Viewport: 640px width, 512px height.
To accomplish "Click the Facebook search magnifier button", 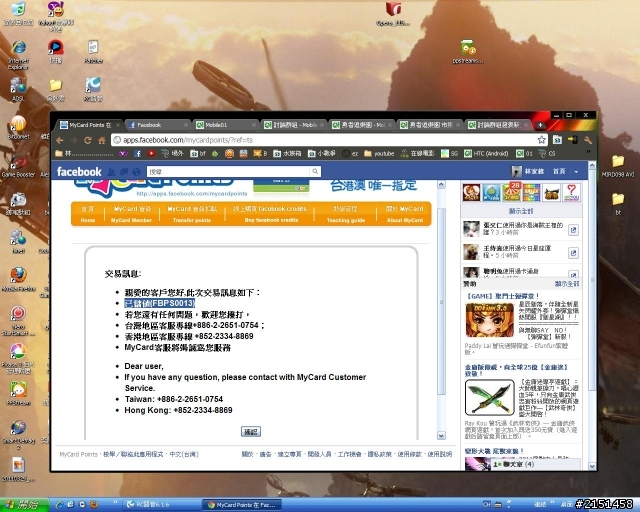I will (315, 171).
